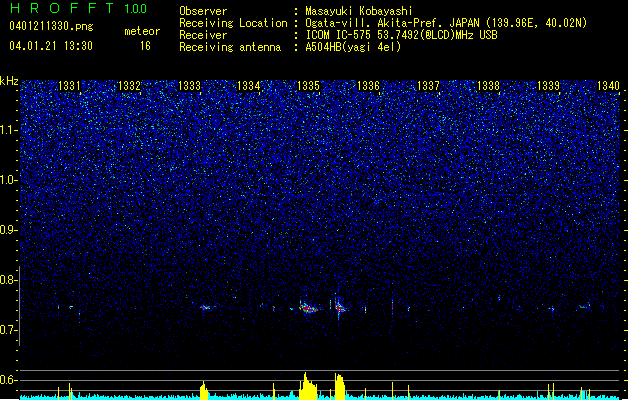629x400 pixels.
Task: Click time axis marker 1340
Action: (608, 86)
